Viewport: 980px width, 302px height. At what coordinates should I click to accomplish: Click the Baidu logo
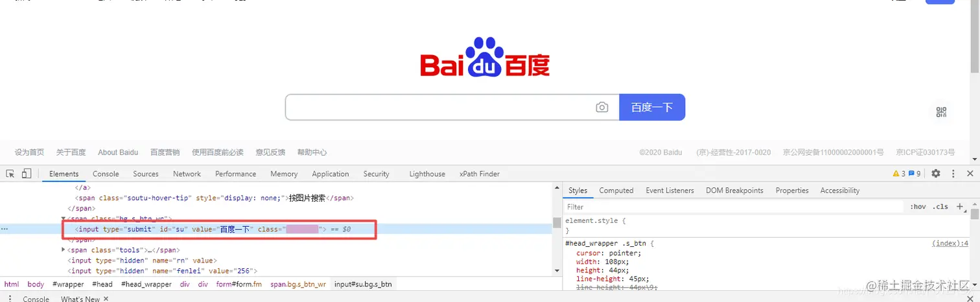(x=485, y=57)
